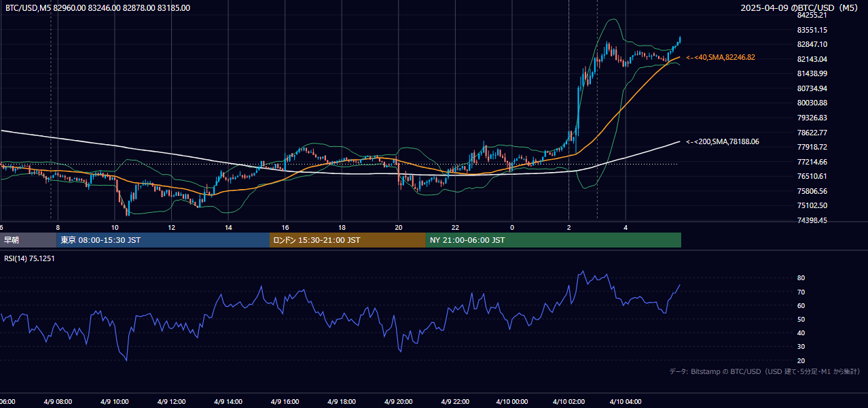This screenshot has height=408, width=868.
Task: Click RSI scale value 80
Action: (801, 278)
